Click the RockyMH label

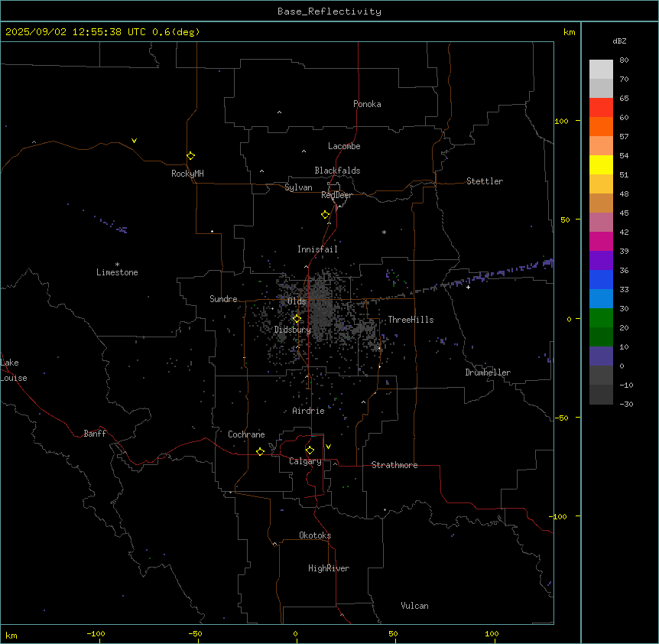(x=187, y=174)
